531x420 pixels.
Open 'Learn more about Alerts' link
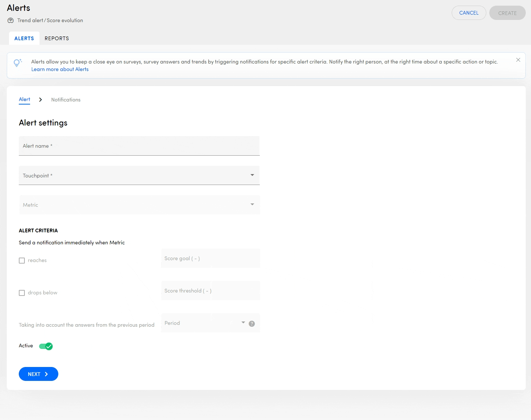click(x=60, y=69)
